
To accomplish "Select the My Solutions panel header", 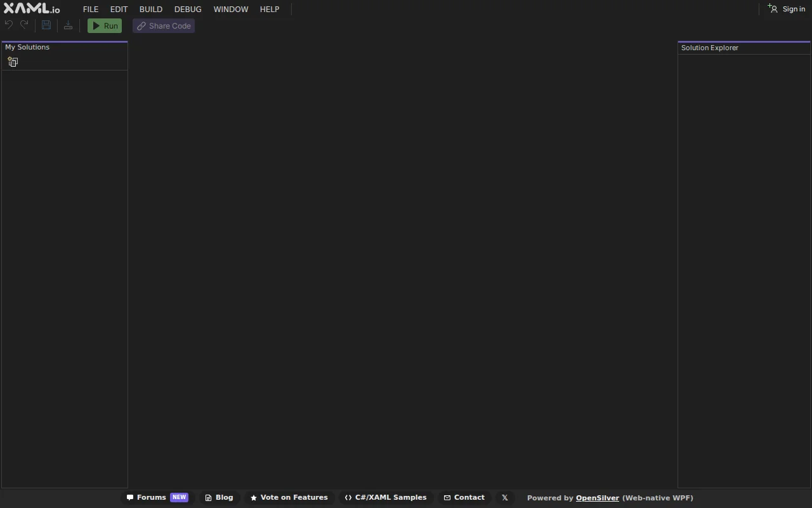I will point(27,47).
